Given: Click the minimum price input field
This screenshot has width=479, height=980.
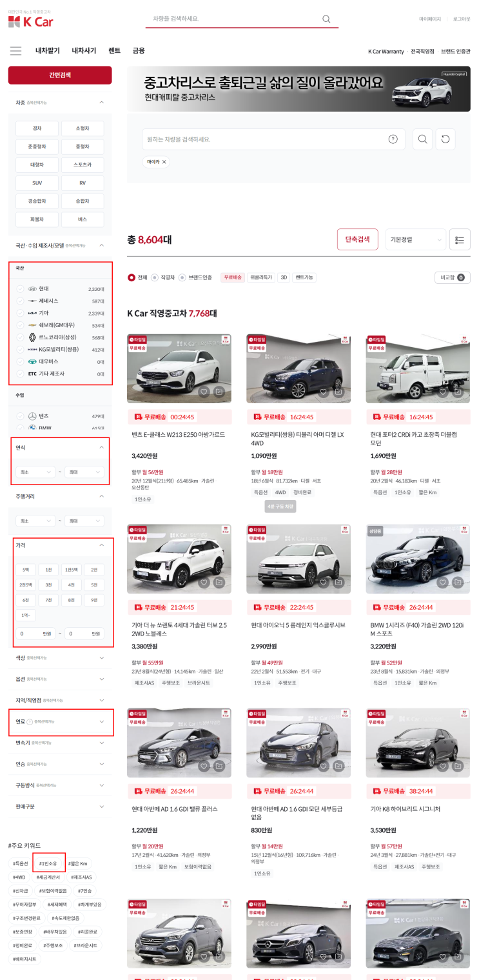Looking at the screenshot, I should click(36, 634).
